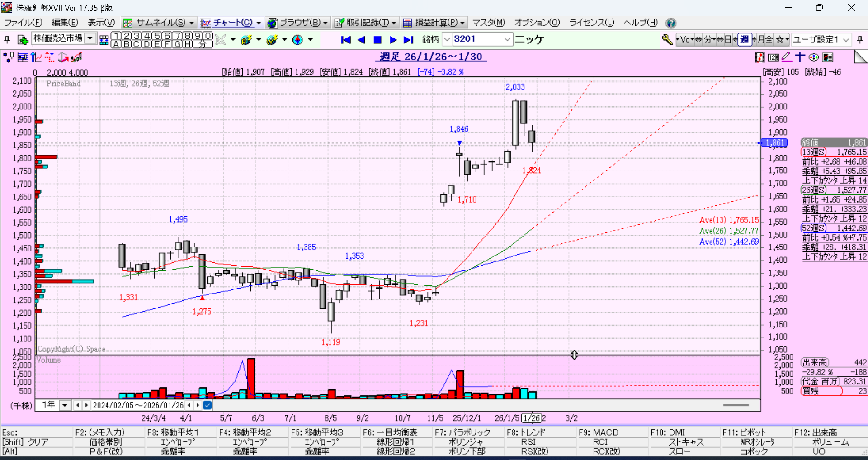Click the horizontal scrollbar below the volume chart
Screen dimensions: 868x460
(736, 405)
